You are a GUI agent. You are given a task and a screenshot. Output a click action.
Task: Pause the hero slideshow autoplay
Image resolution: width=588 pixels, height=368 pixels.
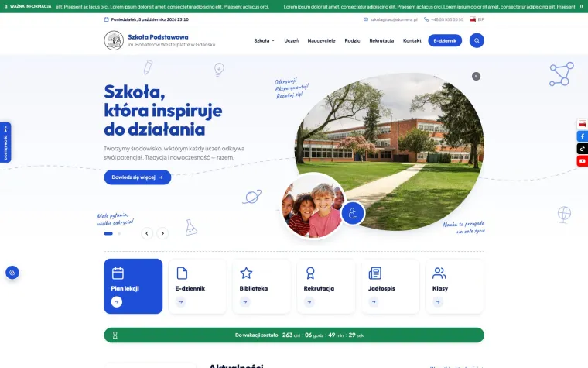pyautogui.click(x=476, y=76)
